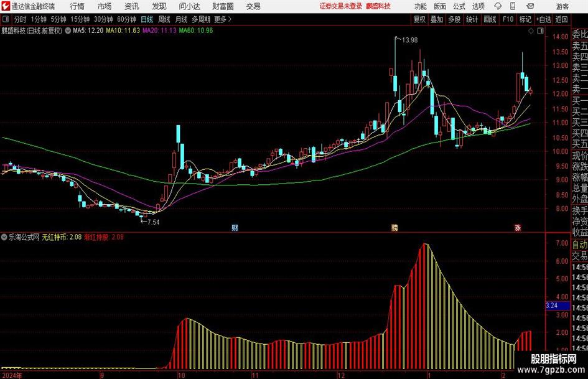Screen dimensions: 588x379
Task: Open the mail envelope icon
Action: pyautogui.click(x=530, y=6)
